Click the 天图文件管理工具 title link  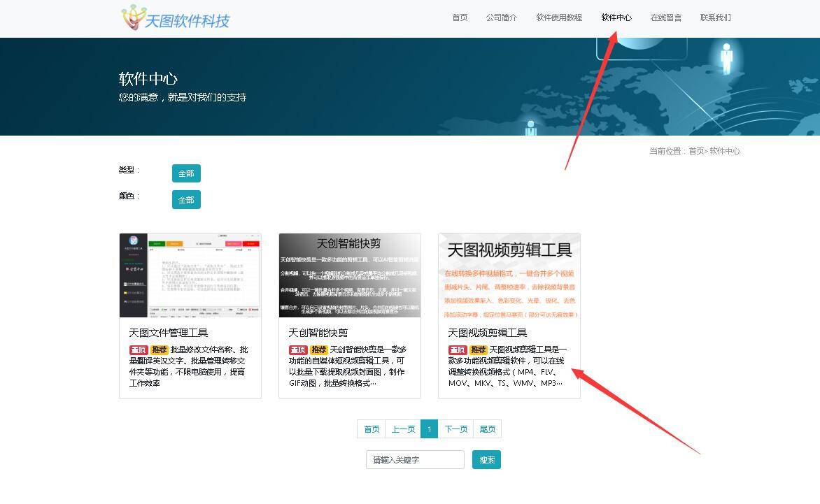point(169,333)
